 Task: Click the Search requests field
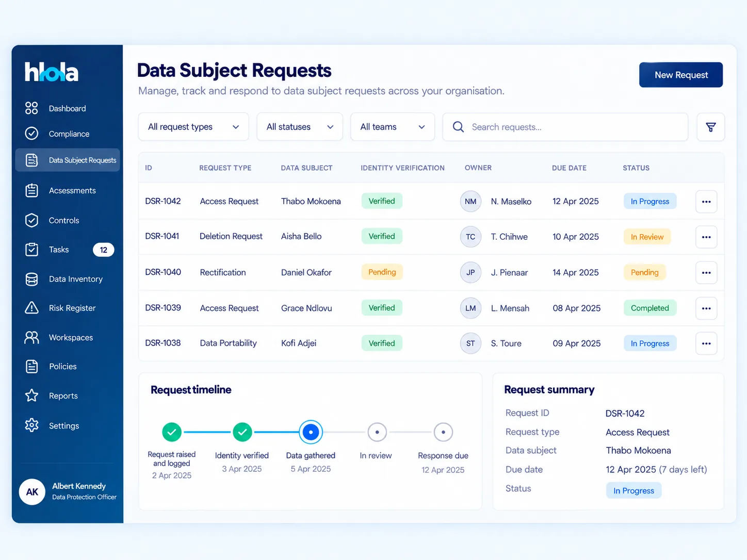coord(565,127)
